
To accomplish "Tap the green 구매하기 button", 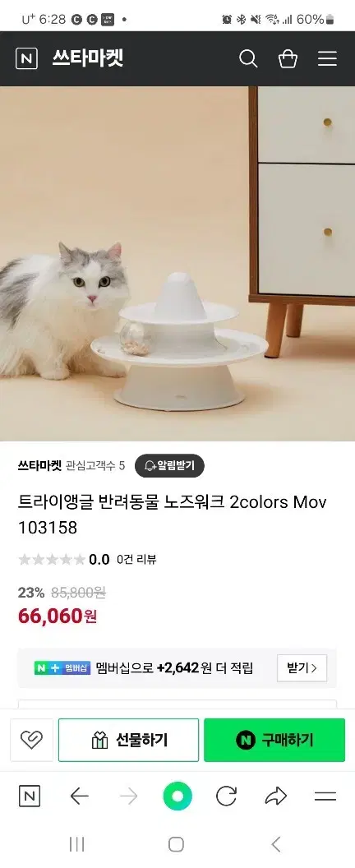I will pos(274,740).
